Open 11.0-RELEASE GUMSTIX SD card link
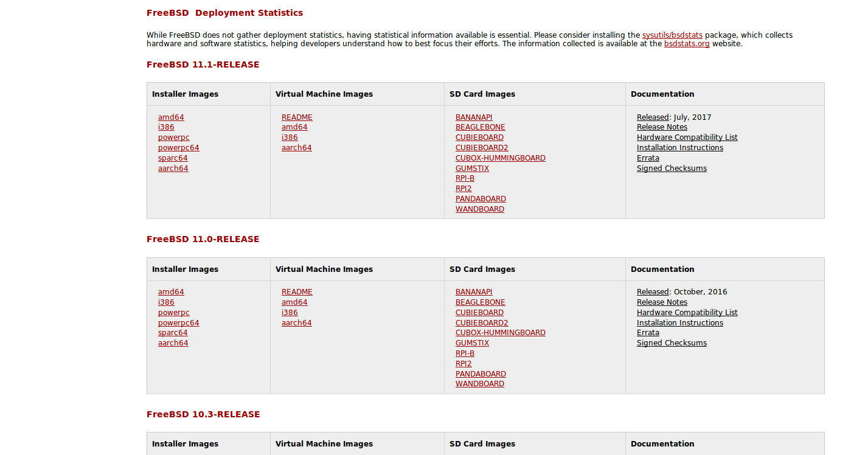This screenshot has height=455, width=868. point(472,343)
